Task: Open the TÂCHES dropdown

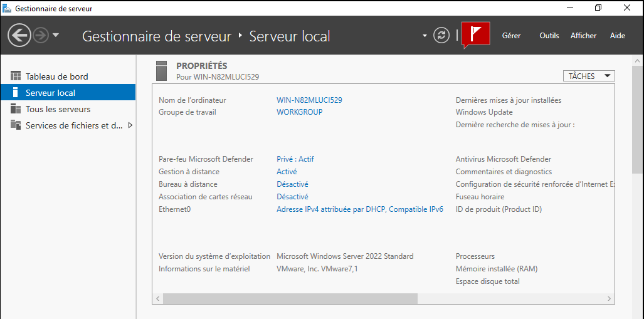Action: click(x=589, y=76)
